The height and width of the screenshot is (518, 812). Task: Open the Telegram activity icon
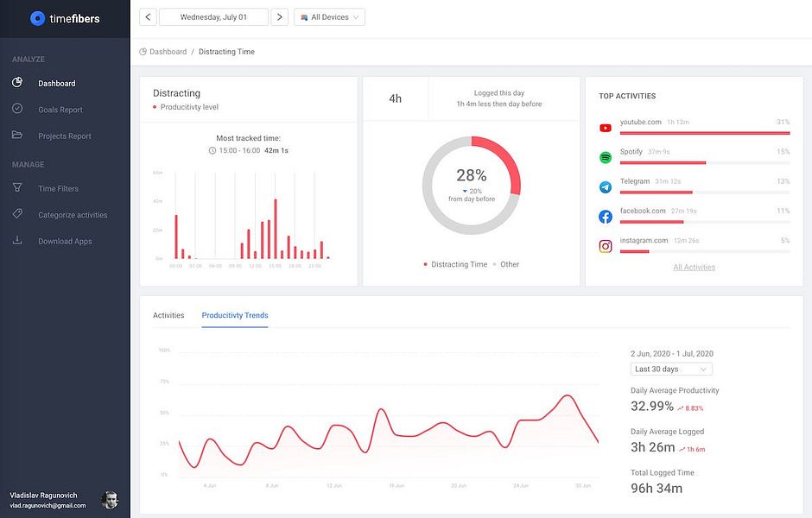(x=606, y=186)
